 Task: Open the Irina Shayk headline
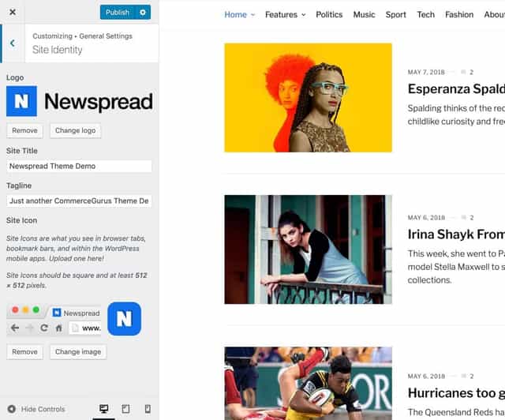pyautogui.click(x=456, y=234)
